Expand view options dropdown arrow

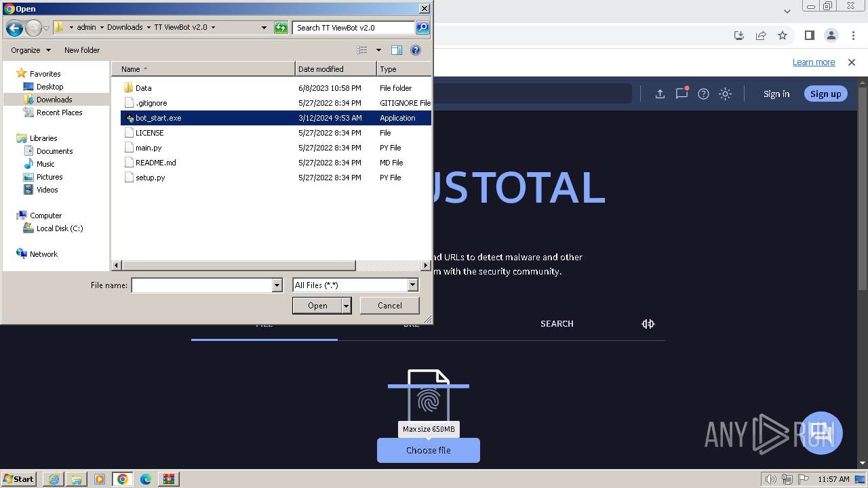pyautogui.click(x=378, y=50)
